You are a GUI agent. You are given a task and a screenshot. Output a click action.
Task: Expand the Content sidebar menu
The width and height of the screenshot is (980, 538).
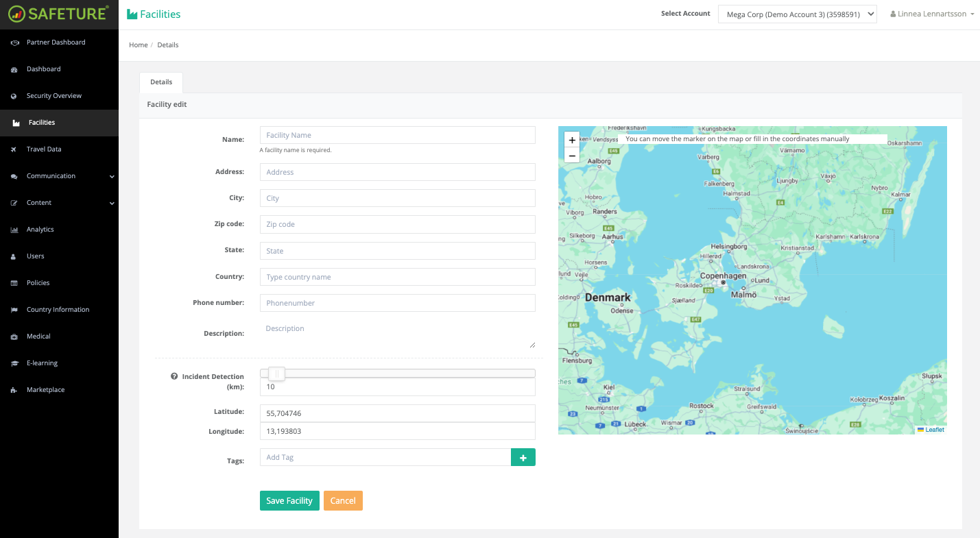click(112, 203)
